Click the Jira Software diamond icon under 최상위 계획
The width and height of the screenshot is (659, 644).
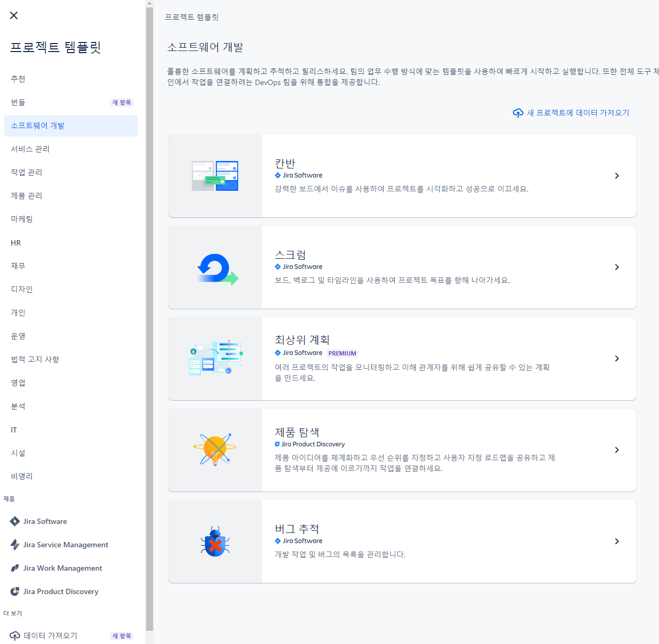[277, 353]
